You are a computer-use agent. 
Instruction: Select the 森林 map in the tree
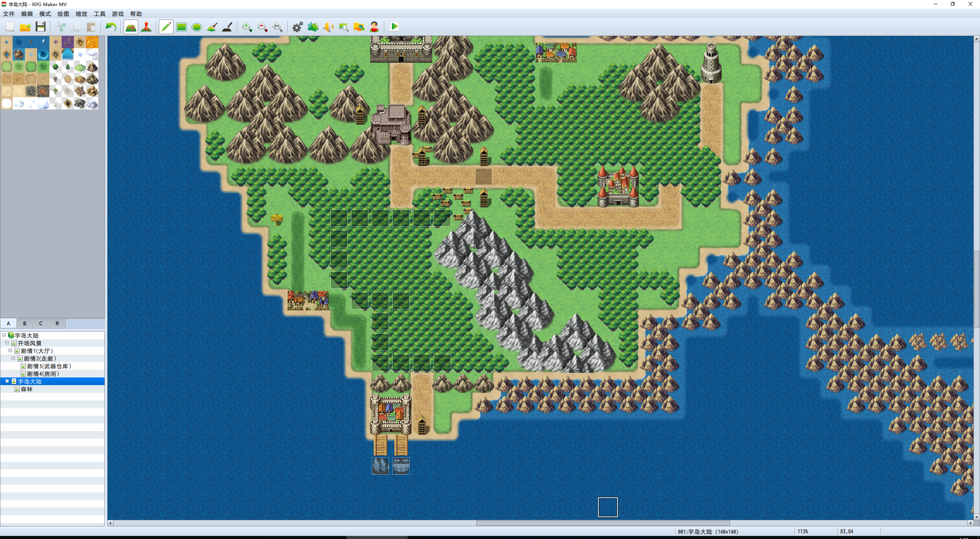pyautogui.click(x=27, y=389)
